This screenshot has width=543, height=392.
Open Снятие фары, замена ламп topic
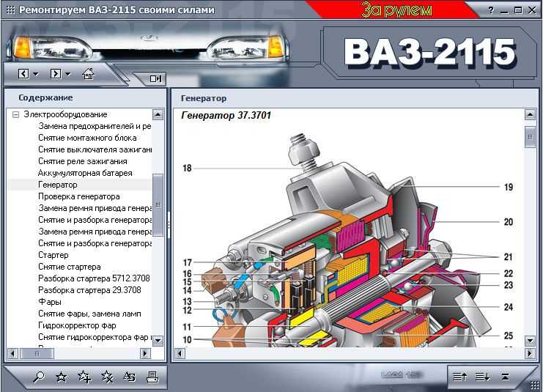click(x=89, y=314)
